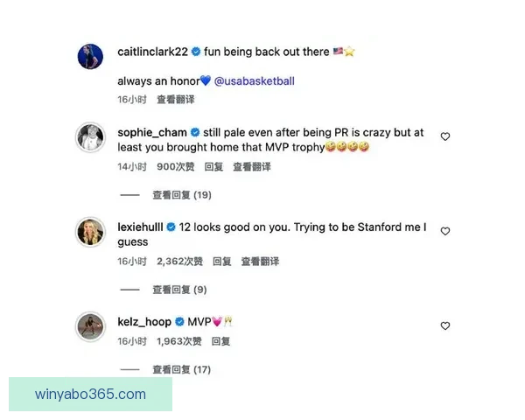The height and width of the screenshot is (420, 525).
Task: Expand 17 replies under kelz_hoop comment
Action: 181,370
